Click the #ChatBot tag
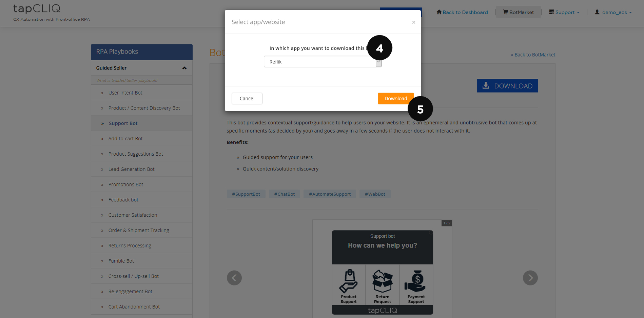This screenshot has width=644, height=318. pos(285,194)
